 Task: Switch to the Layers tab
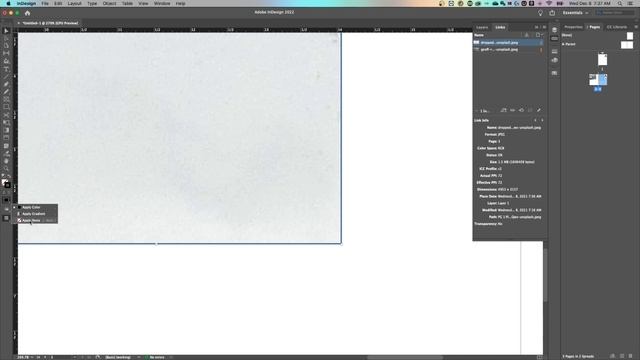pyautogui.click(x=482, y=27)
